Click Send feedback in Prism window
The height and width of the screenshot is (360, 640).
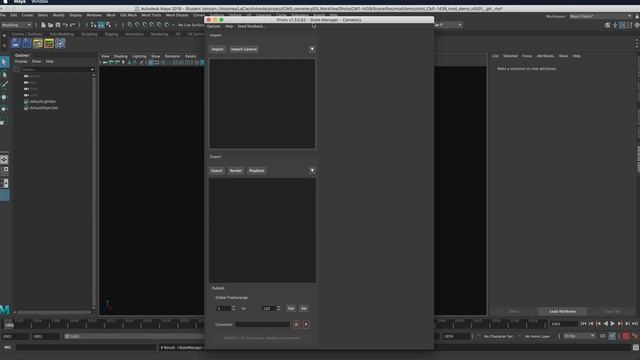click(x=251, y=26)
